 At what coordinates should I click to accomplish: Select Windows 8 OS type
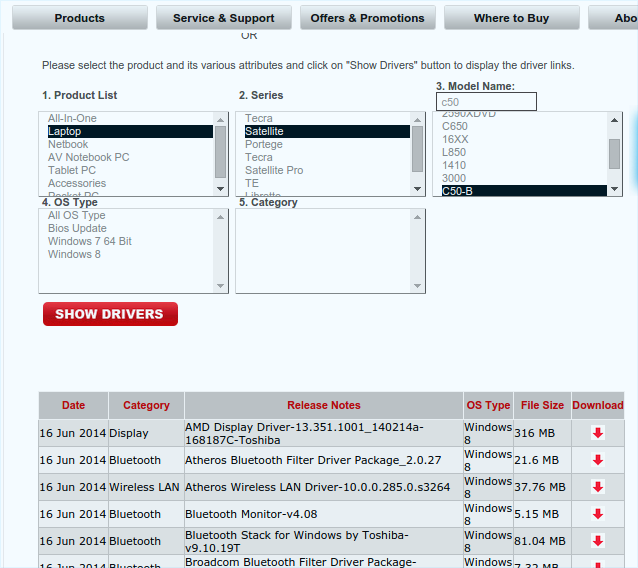130,254
